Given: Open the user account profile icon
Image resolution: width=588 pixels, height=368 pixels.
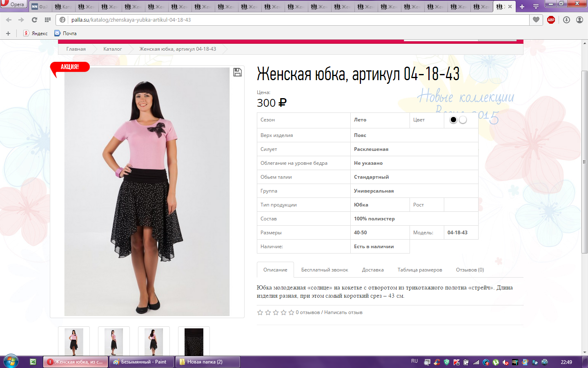Looking at the screenshot, I should (579, 20).
